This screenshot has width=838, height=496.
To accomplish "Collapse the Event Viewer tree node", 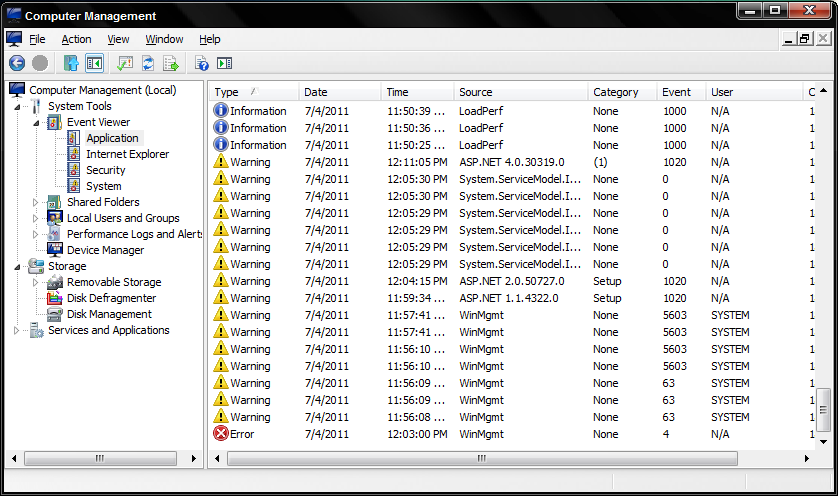I will tap(37, 122).
